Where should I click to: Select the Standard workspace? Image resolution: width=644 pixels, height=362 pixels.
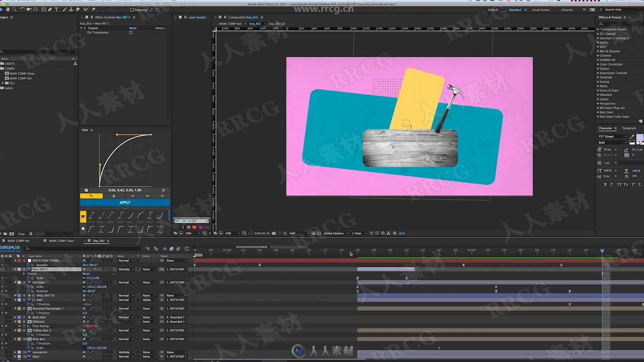[x=515, y=10]
